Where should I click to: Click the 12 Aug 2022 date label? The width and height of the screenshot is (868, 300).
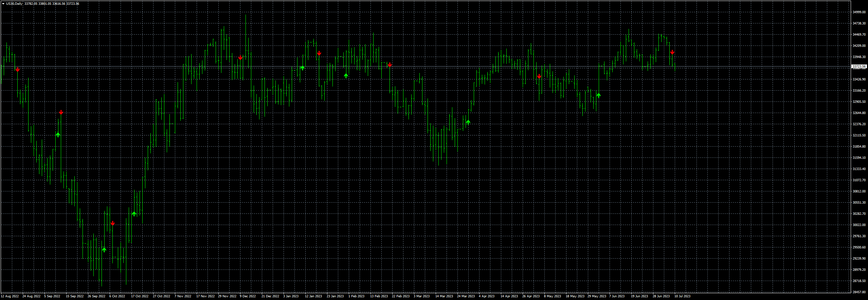pos(10,296)
